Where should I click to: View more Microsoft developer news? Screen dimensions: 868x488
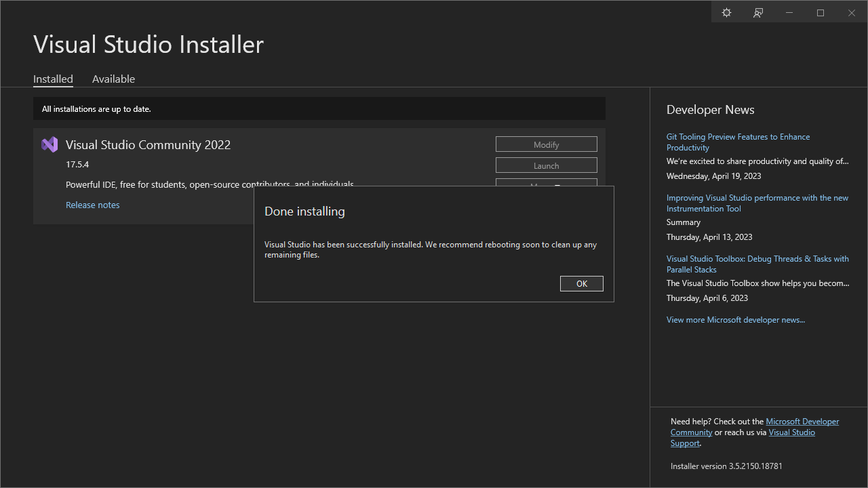pyautogui.click(x=735, y=319)
